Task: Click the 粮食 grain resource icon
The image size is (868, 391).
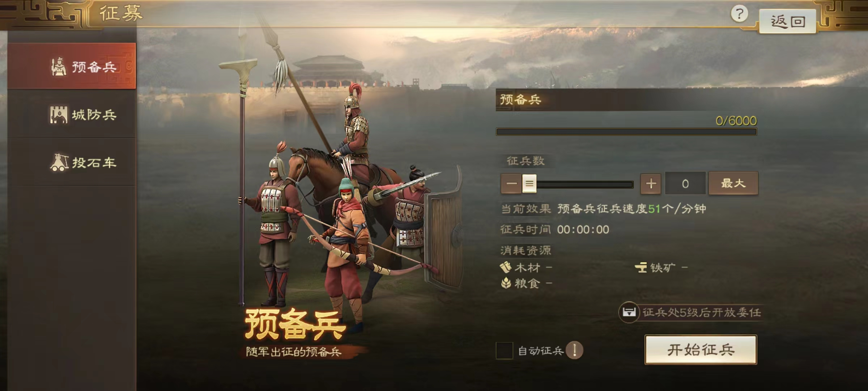Action: click(x=506, y=283)
